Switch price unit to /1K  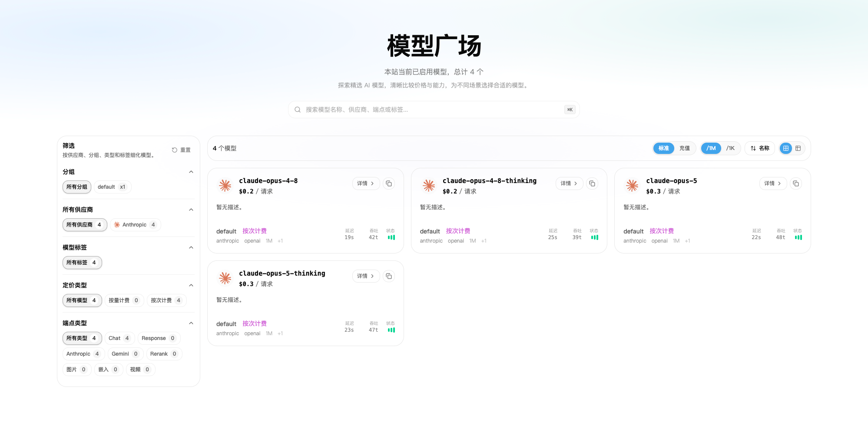(731, 148)
